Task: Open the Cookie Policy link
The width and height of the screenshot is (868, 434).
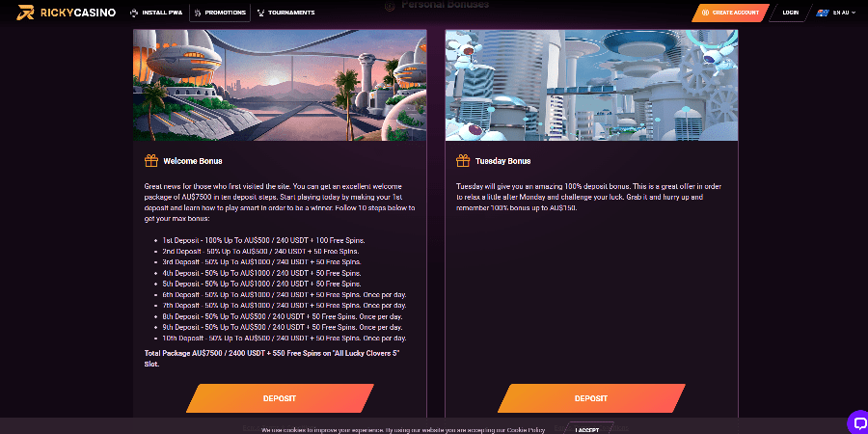Action: [x=526, y=429]
